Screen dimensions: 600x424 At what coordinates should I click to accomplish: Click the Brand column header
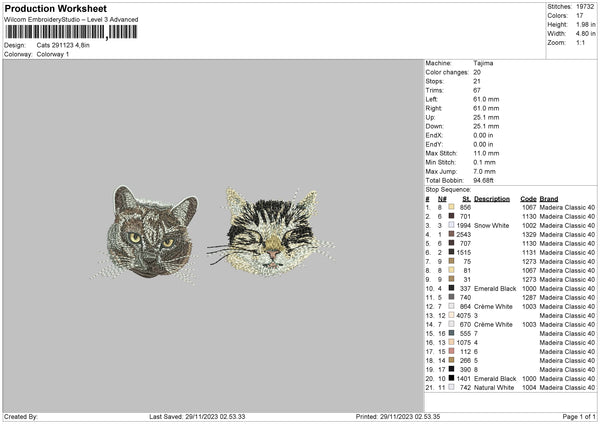[549, 198]
